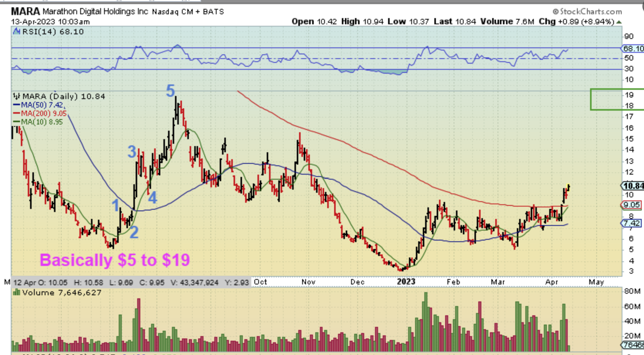Click the volume bars icon beside Volume 7,646,627
This screenshot has width=644, height=355.
click(17, 292)
